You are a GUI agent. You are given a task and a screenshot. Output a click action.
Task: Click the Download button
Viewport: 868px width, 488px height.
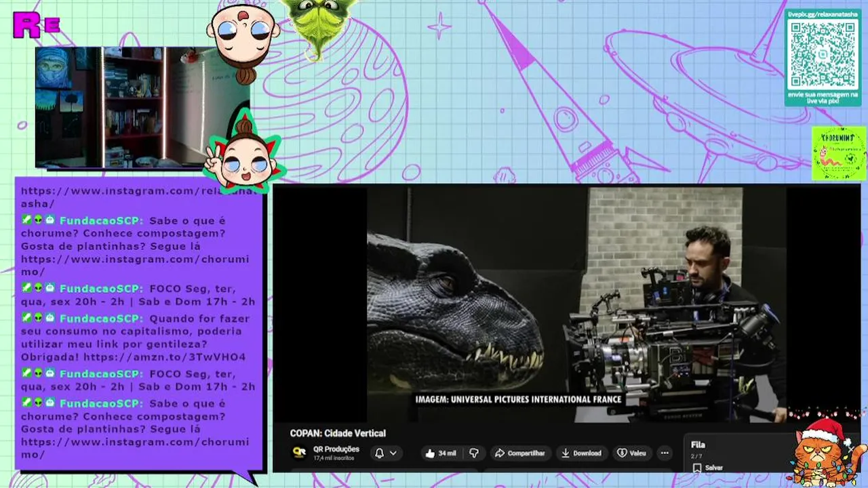point(581,453)
